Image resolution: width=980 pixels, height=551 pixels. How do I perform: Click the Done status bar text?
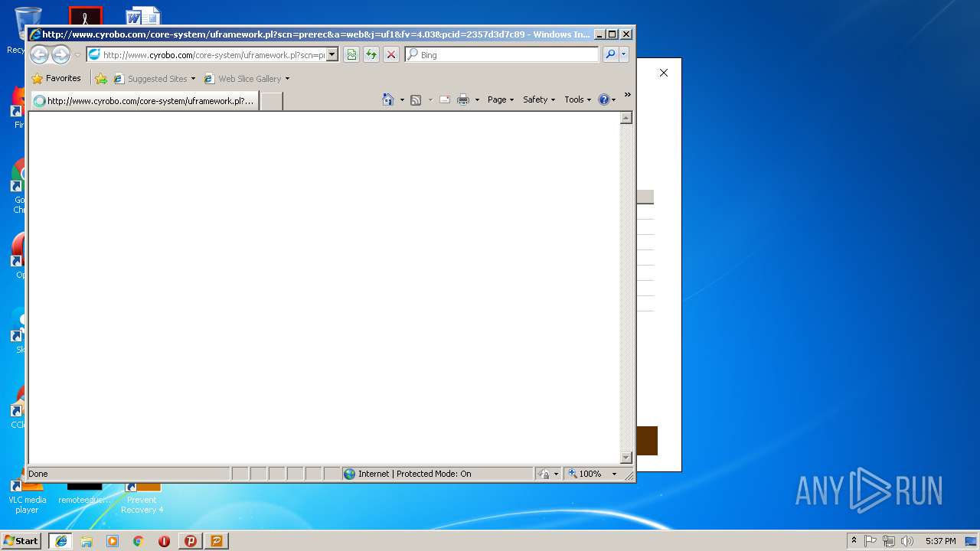(x=38, y=474)
